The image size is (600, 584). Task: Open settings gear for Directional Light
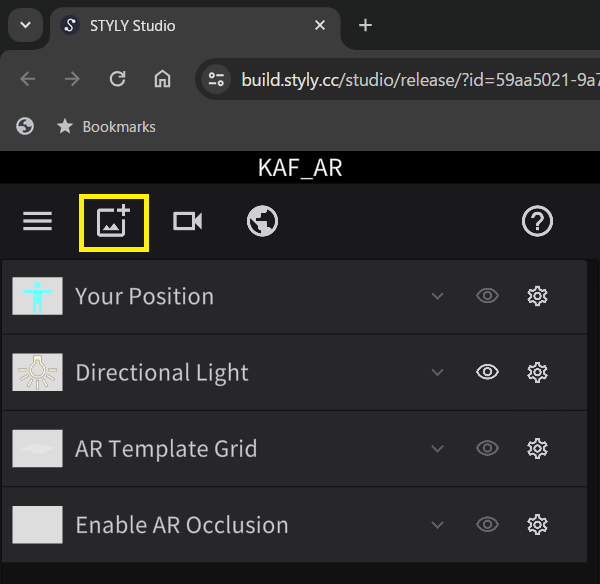coord(538,372)
